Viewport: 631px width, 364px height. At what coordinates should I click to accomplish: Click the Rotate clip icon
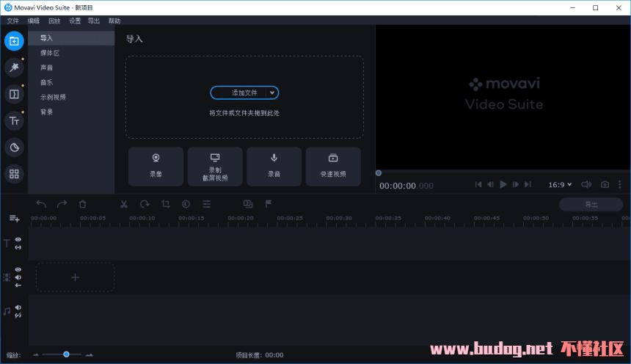pos(145,204)
